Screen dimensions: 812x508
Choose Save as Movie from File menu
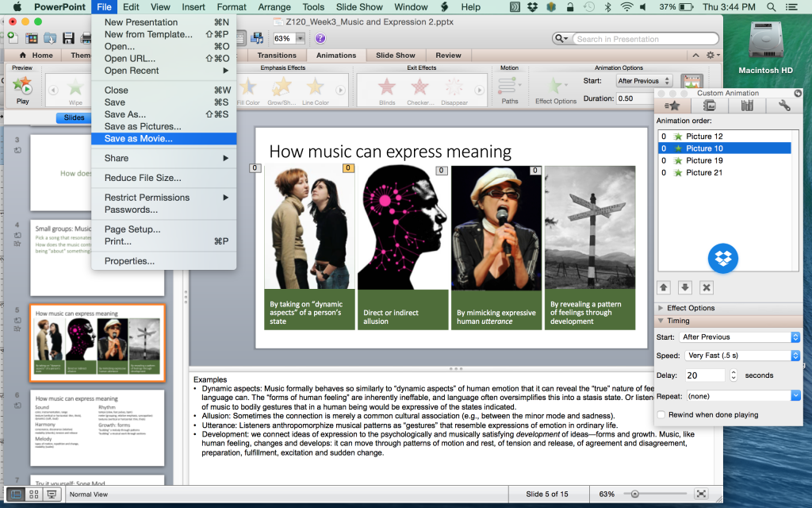tap(163, 138)
